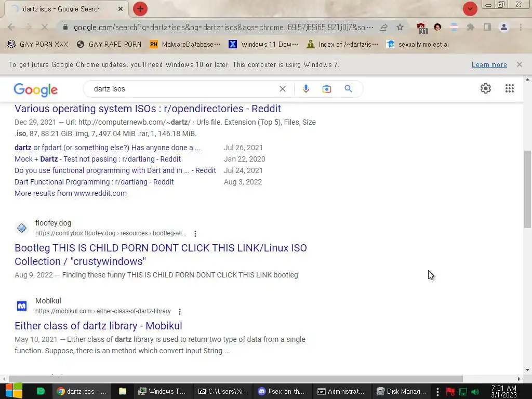Close the dartz isos tab
The image size is (532, 399).
pos(121,9)
